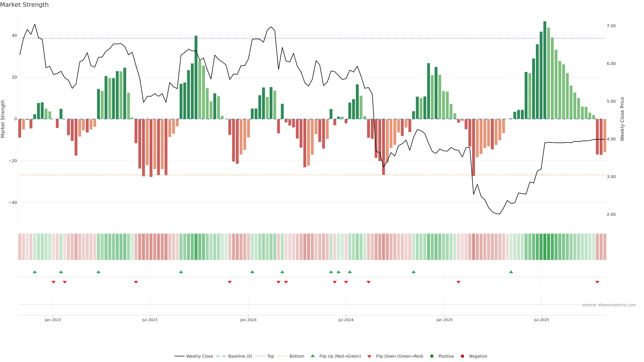Click the source: sharemaestro.com text
644x362 pixels.
[x=609, y=305]
